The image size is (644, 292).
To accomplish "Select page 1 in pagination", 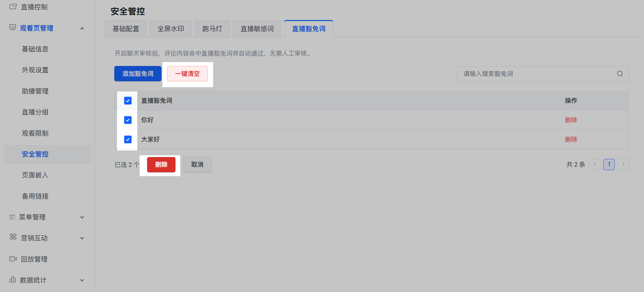I will coord(609,165).
